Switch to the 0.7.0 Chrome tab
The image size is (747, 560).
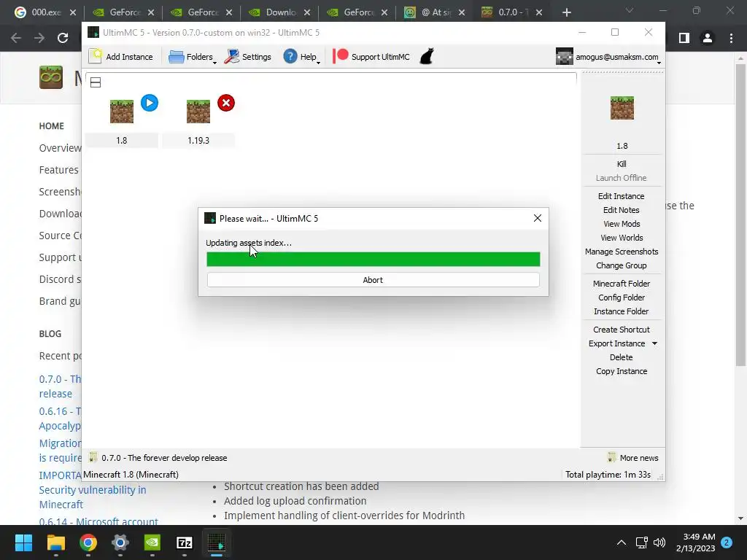pyautogui.click(x=512, y=12)
